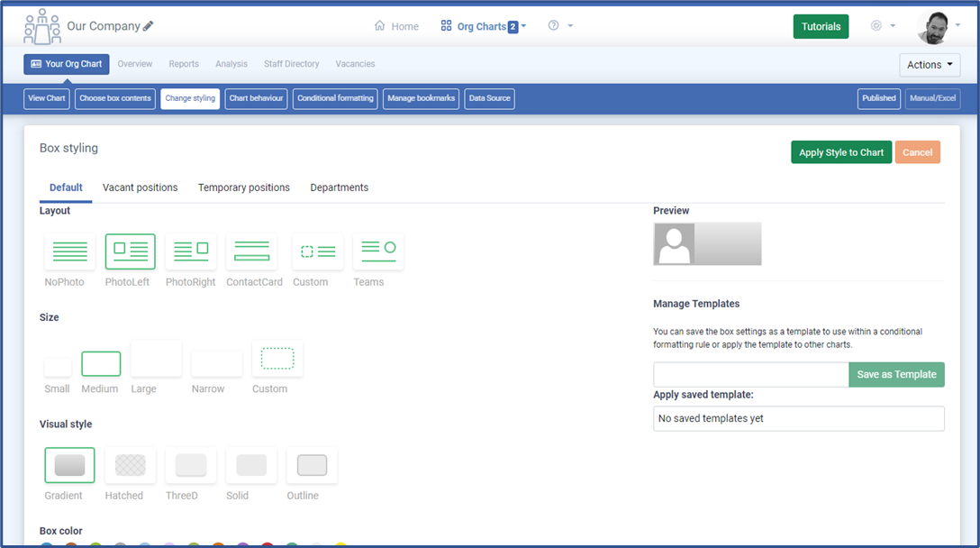Pick the first blue box color swatch
Image resolution: width=980 pixels, height=548 pixels.
(x=47, y=543)
